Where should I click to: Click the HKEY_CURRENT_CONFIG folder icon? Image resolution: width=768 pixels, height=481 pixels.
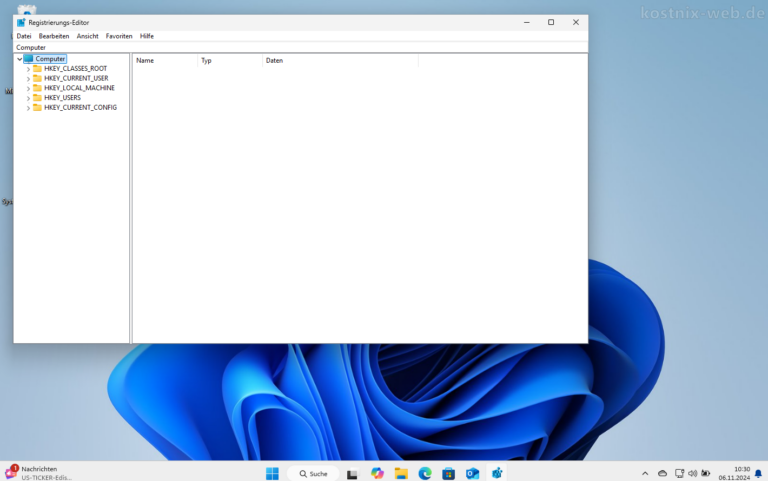click(37, 108)
